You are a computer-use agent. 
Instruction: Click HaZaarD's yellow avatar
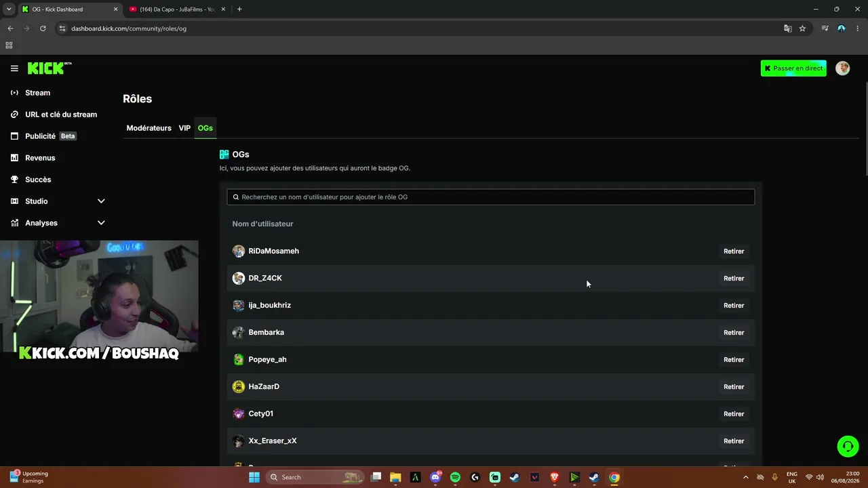point(239,387)
